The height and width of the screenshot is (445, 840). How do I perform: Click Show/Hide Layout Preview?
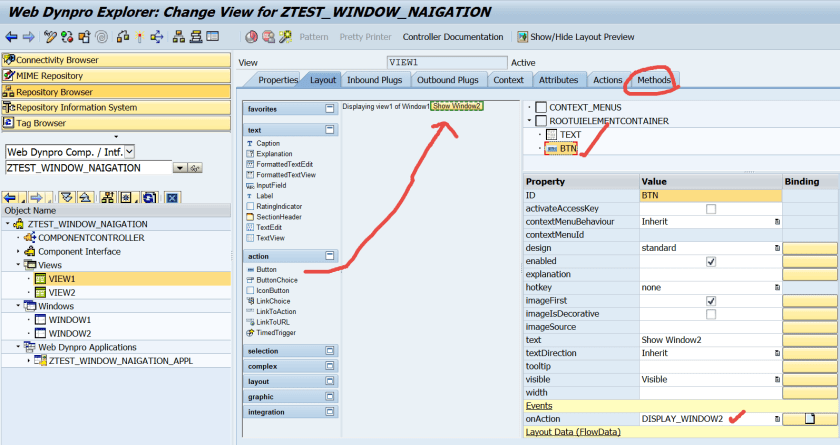pyautogui.click(x=575, y=37)
